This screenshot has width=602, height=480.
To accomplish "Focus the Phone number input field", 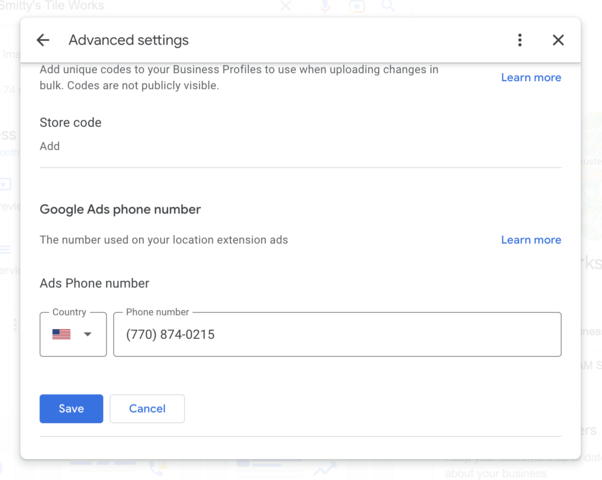I will (337, 334).
